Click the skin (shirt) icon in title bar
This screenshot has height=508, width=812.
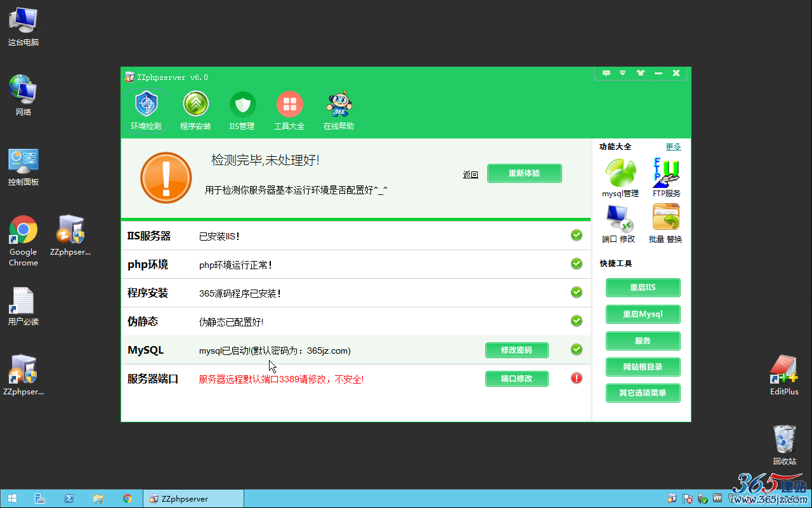(x=641, y=73)
